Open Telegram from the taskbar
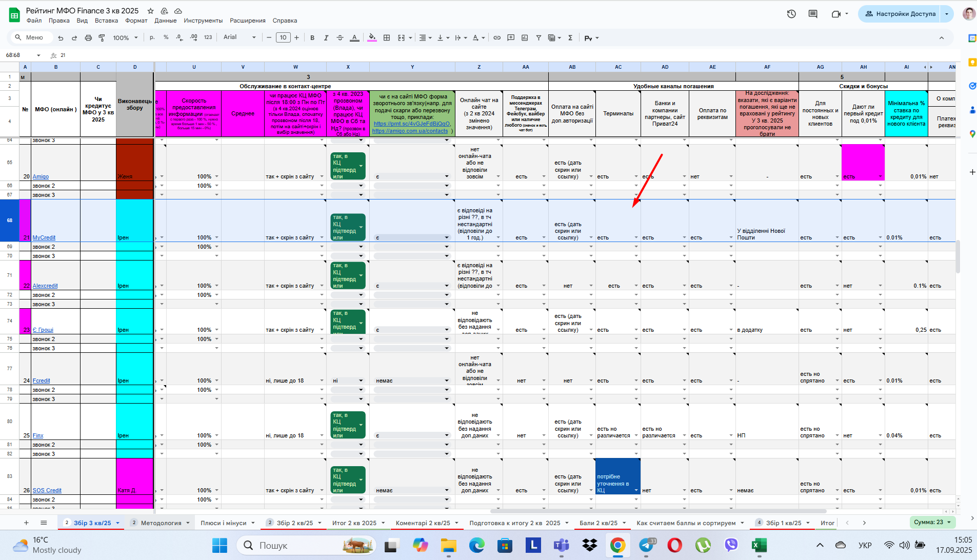Screen dimensions: 977x560 coord(647,545)
